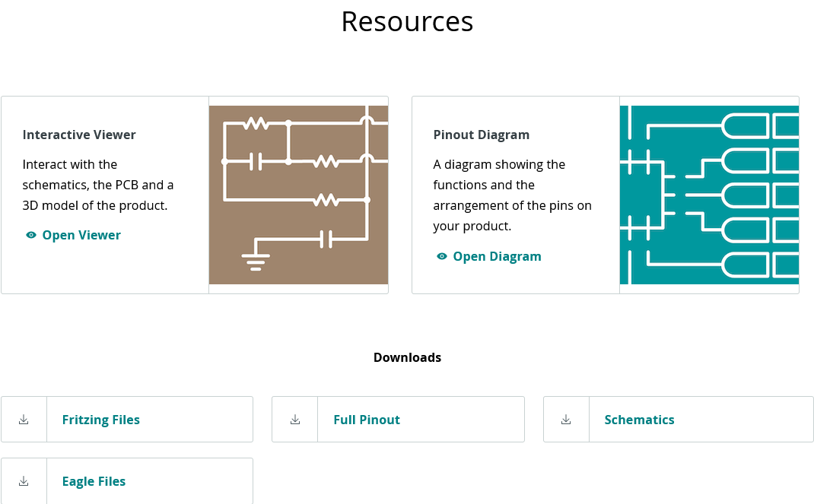
Task: Download the Fritzing Files
Action: pos(101,420)
